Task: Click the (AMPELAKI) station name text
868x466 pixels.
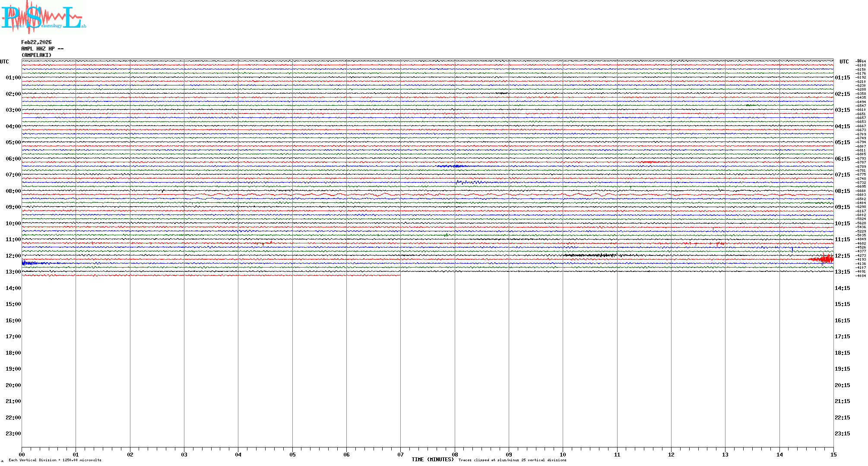Action: (36, 55)
